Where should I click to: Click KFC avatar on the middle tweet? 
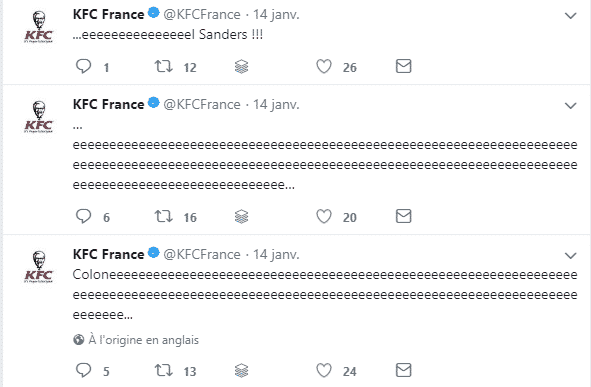point(38,117)
